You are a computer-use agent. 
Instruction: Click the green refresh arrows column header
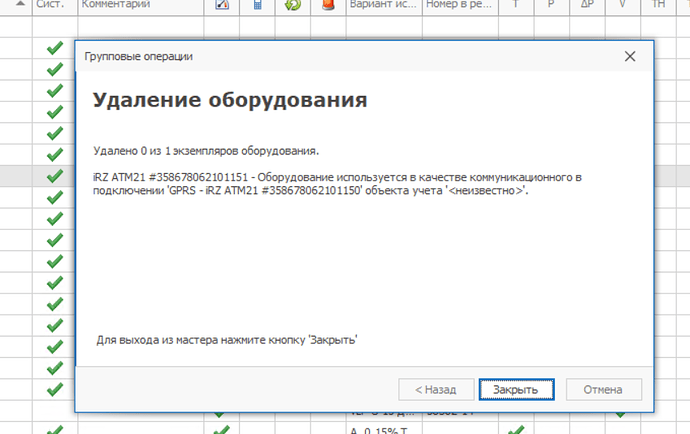(x=293, y=5)
